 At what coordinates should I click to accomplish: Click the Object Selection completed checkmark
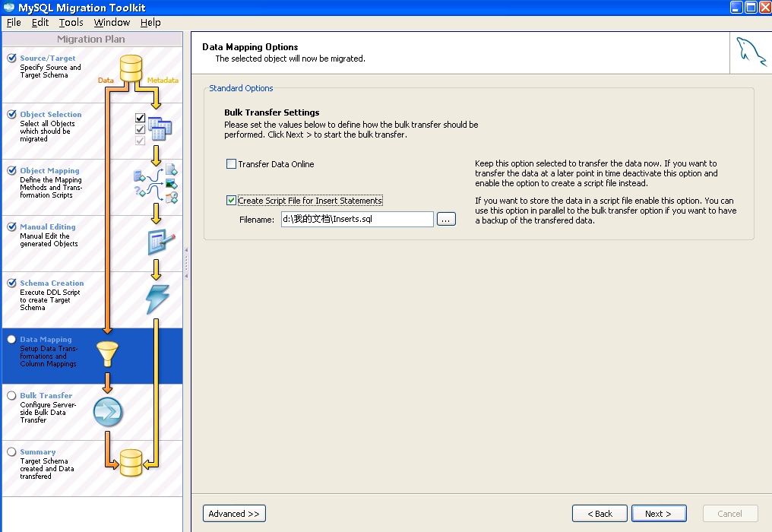pos(12,114)
